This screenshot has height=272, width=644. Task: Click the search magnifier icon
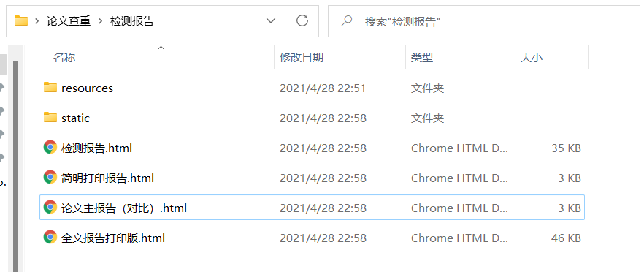coord(346,20)
